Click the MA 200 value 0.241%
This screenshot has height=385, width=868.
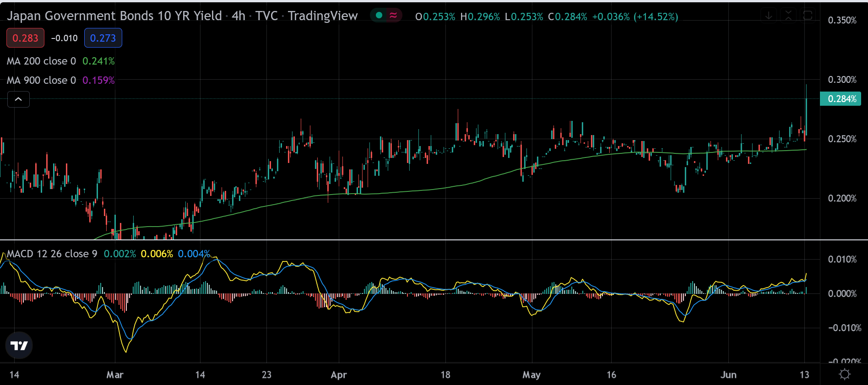point(98,61)
